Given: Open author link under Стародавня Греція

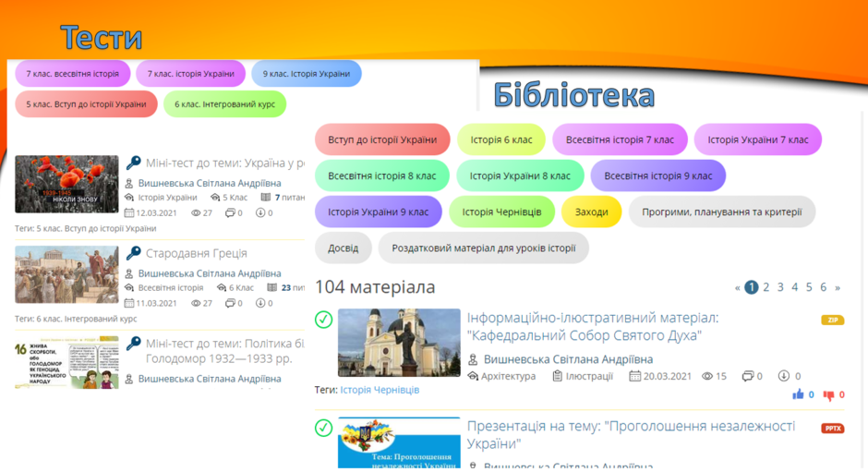Looking at the screenshot, I should pyautogui.click(x=210, y=273).
